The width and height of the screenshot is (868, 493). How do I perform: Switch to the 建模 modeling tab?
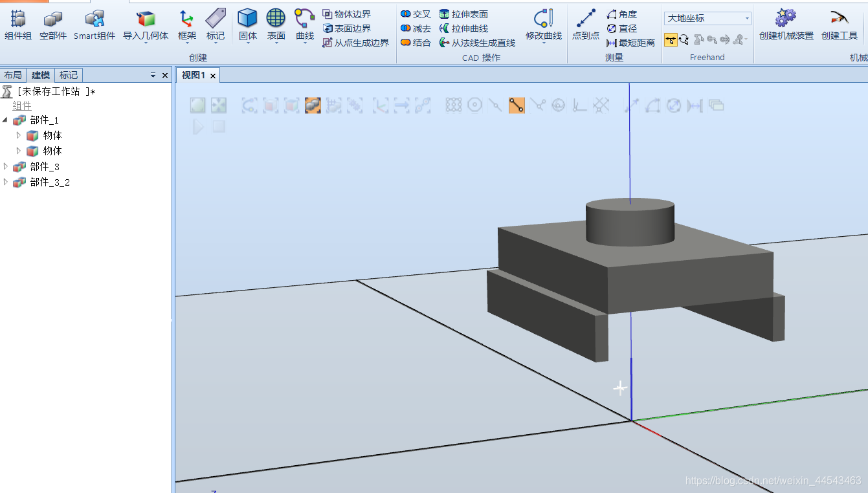[41, 76]
